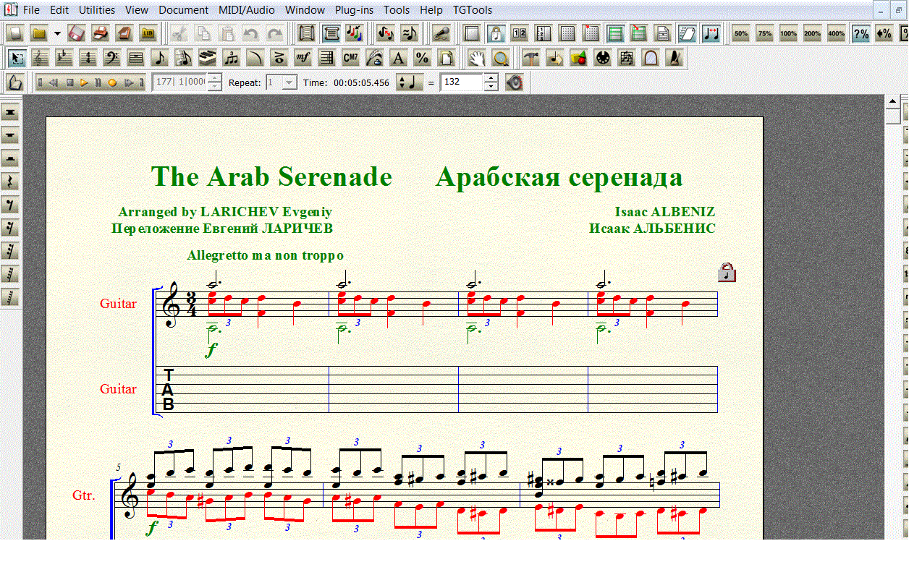This screenshot has width=922, height=588.
Task: Open the File menu
Action: pyautogui.click(x=32, y=10)
